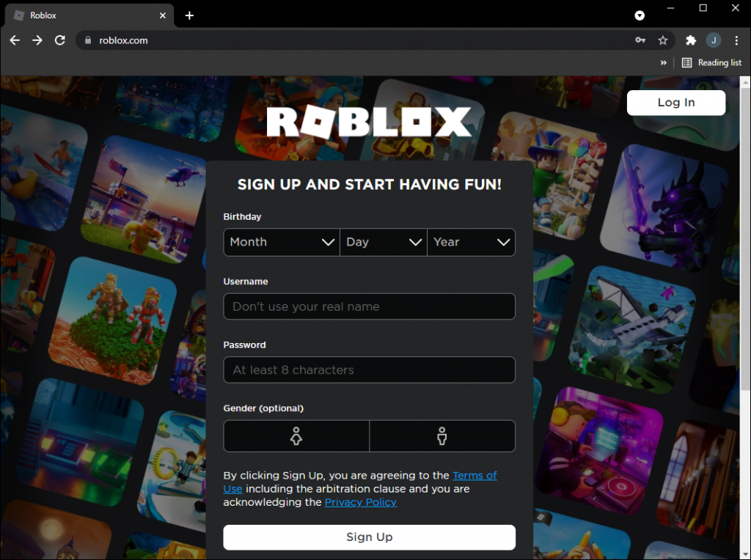The image size is (751, 560).
Task: Show hidden bookmarks with double chevron
Action: click(x=663, y=63)
